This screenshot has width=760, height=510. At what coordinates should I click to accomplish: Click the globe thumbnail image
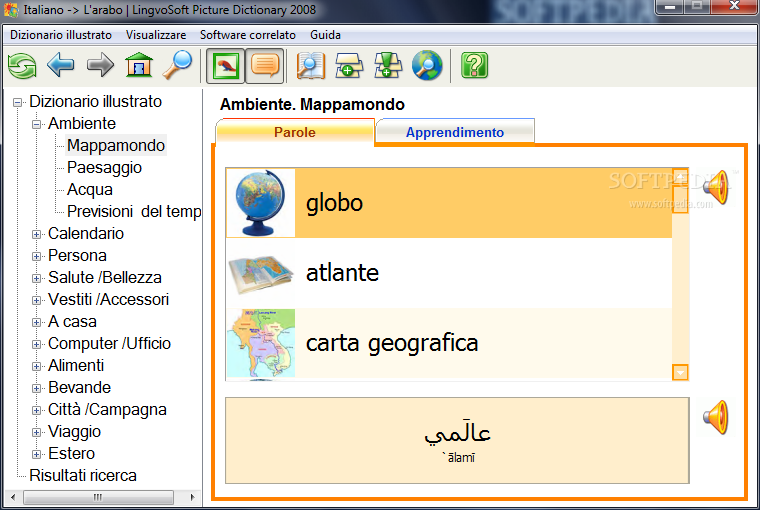click(261, 203)
